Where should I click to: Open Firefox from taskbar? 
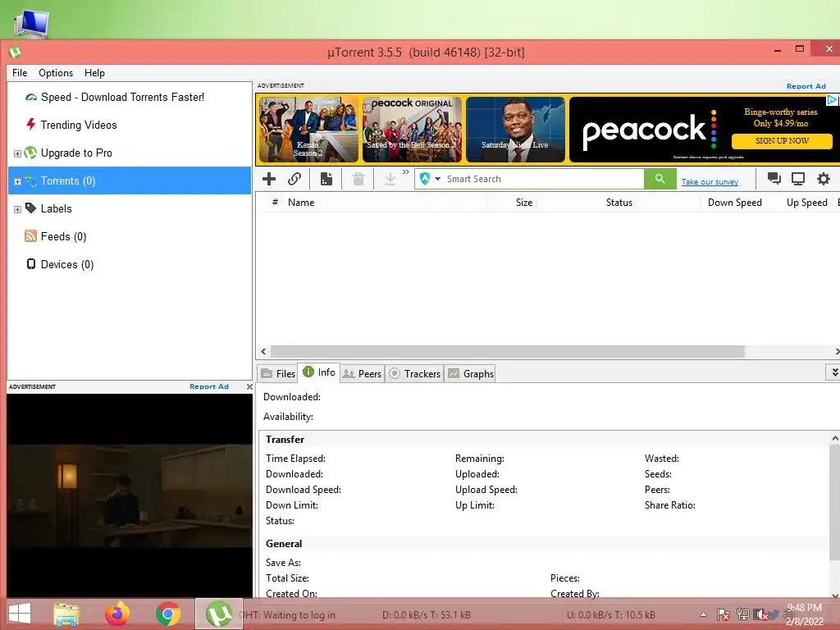pyautogui.click(x=117, y=614)
